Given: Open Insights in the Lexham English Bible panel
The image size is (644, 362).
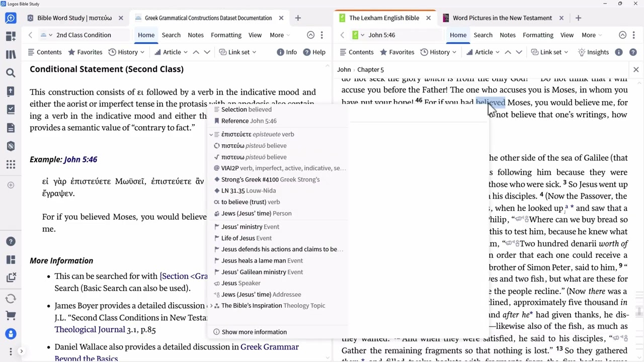Looking at the screenshot, I should coord(593,52).
